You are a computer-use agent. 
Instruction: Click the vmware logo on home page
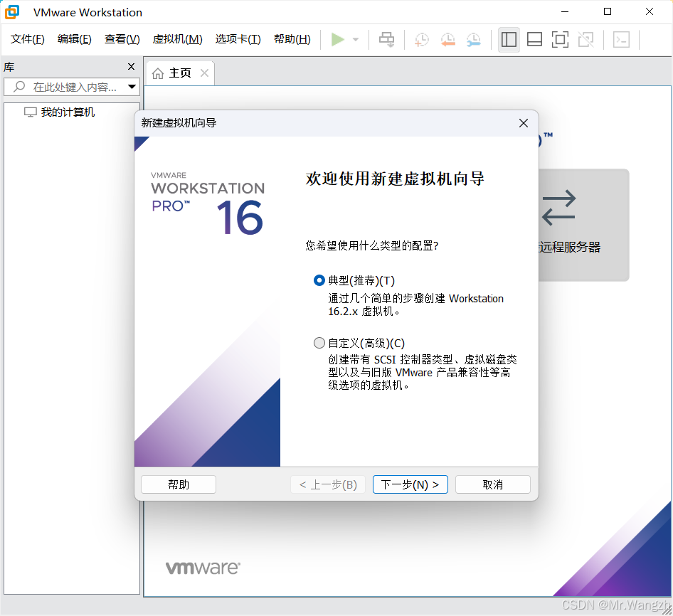tap(203, 568)
